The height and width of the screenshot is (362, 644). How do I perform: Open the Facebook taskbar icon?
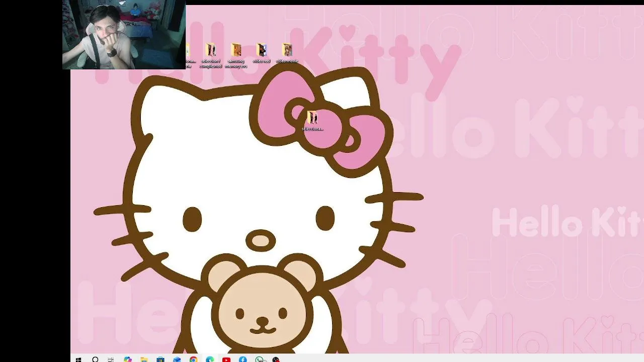point(243,359)
